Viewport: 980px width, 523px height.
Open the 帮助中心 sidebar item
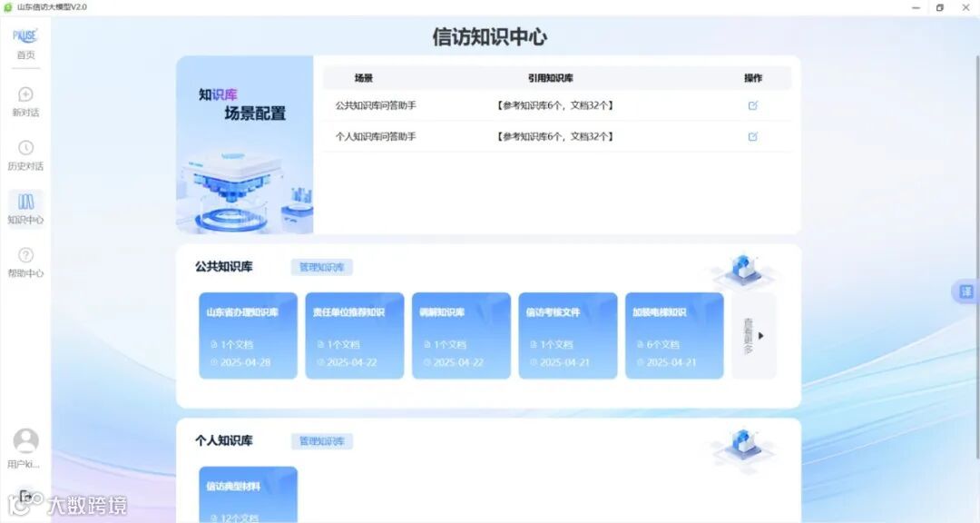pyautogui.click(x=25, y=262)
